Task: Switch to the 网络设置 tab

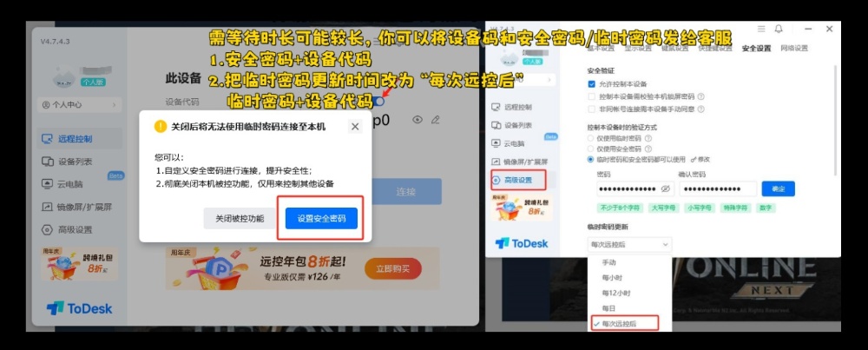Action: pos(794,48)
